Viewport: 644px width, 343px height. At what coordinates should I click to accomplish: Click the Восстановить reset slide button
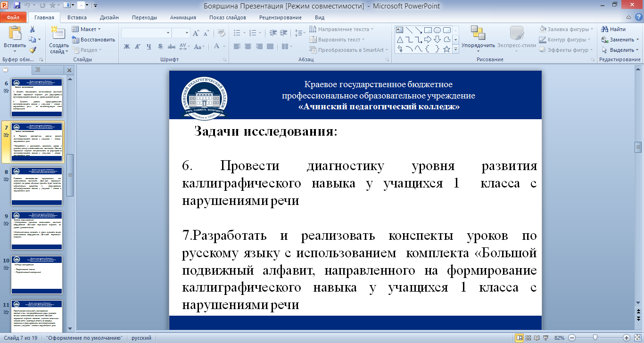pos(93,40)
